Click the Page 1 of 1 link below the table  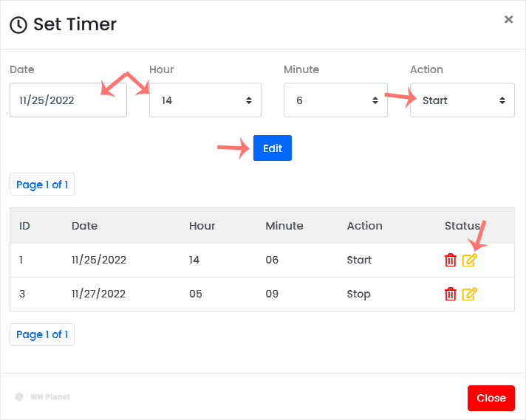point(42,334)
